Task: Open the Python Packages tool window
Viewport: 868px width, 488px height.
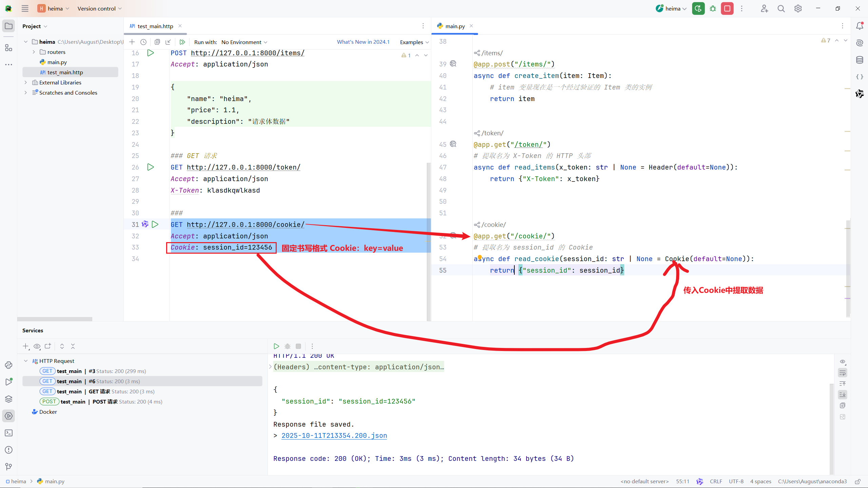Action: click(x=9, y=399)
